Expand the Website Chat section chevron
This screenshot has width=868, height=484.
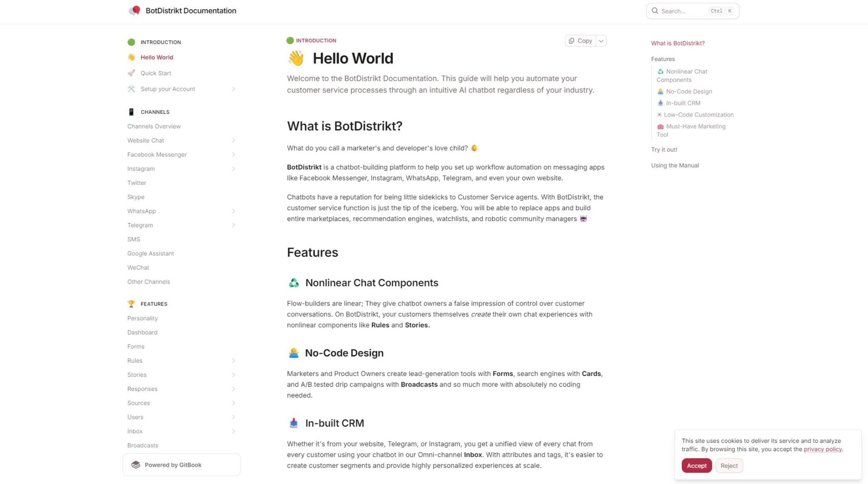coord(233,141)
